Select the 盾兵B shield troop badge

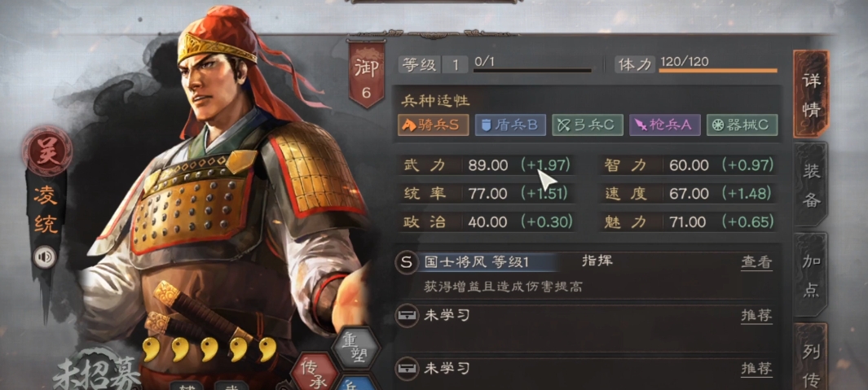[510, 125]
